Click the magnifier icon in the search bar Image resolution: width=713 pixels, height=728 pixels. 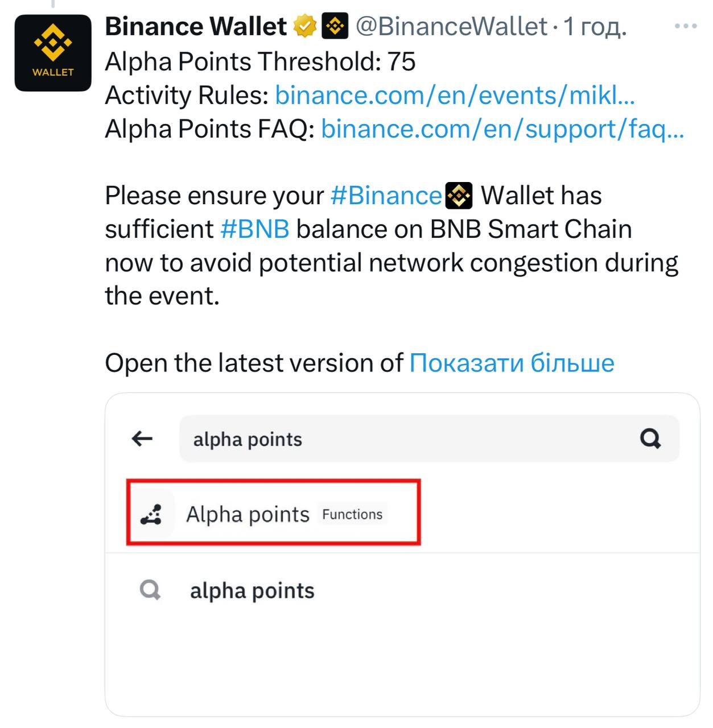(650, 439)
